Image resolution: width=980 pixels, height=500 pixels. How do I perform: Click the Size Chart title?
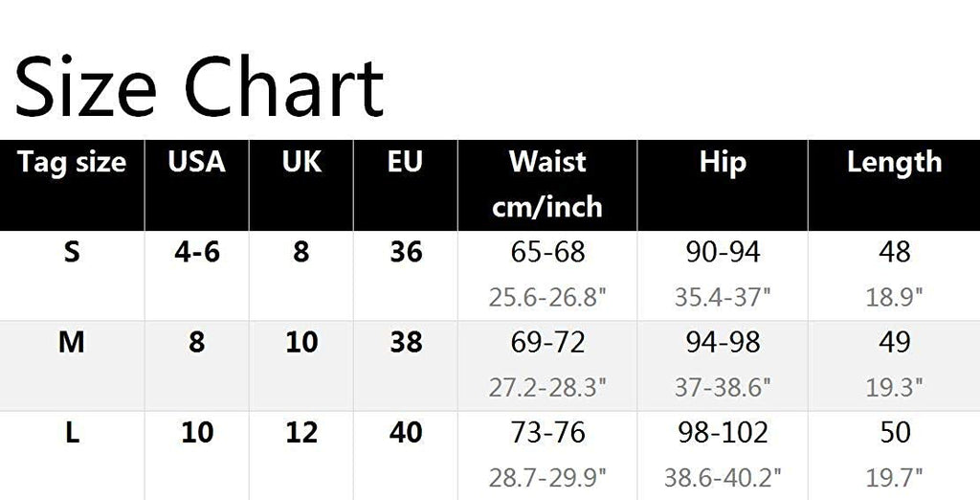tap(199, 86)
